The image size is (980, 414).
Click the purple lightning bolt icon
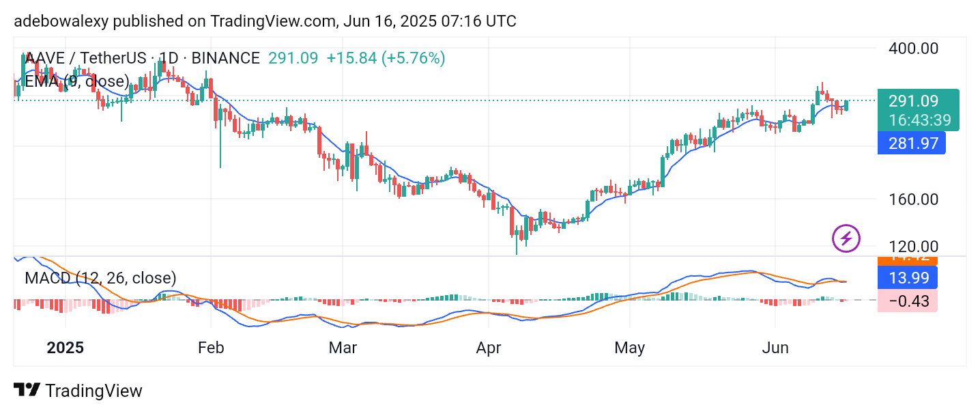click(x=846, y=238)
